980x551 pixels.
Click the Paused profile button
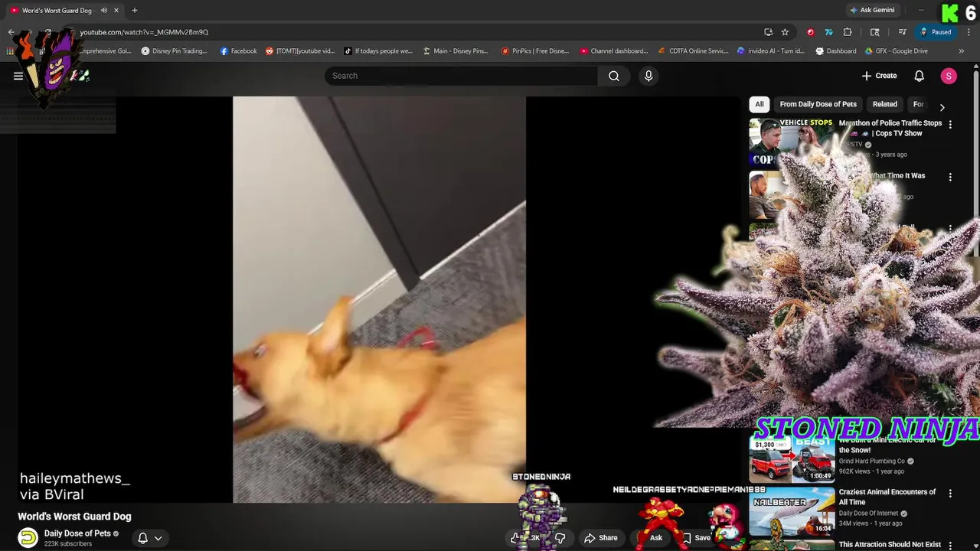(936, 32)
